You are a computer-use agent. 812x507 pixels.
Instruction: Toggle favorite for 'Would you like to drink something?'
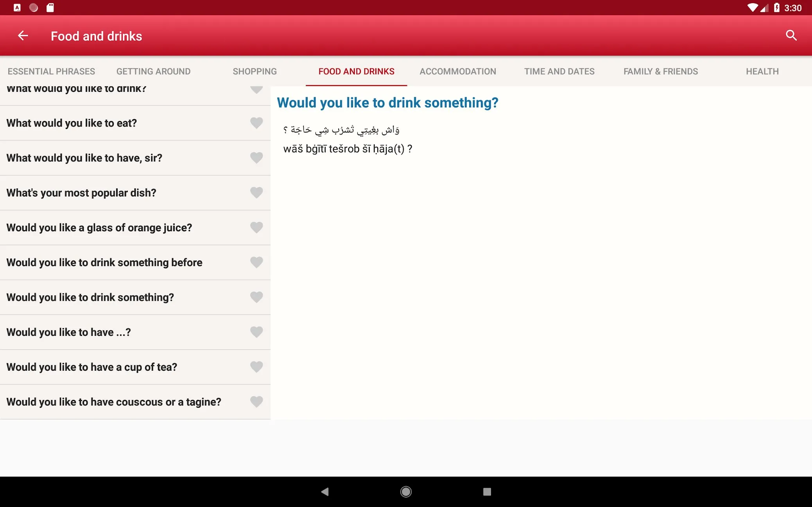click(255, 297)
